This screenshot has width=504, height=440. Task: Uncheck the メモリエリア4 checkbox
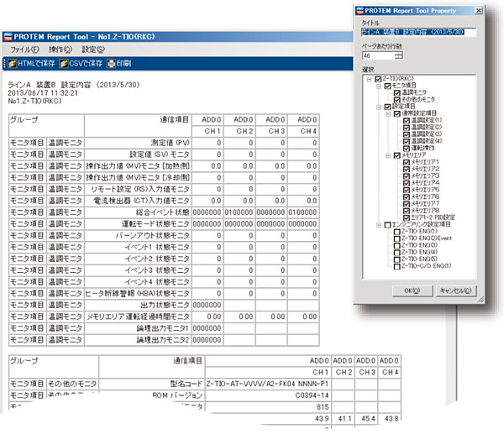coord(407,183)
